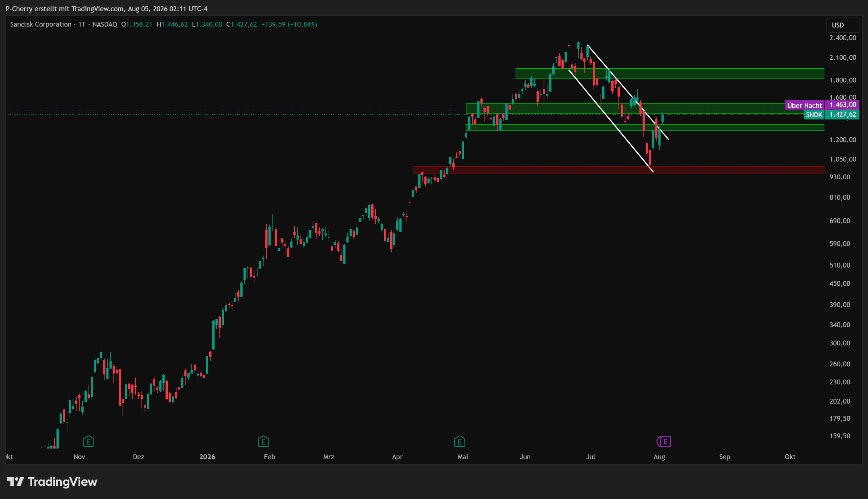Click the "810,00" price axis label
The width and height of the screenshot is (868, 499).
click(840, 197)
